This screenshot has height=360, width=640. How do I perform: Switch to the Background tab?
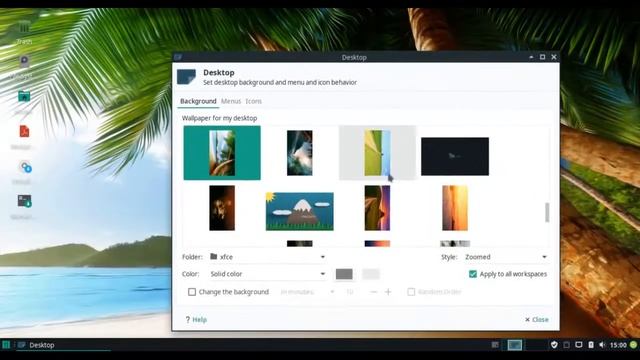point(198,101)
